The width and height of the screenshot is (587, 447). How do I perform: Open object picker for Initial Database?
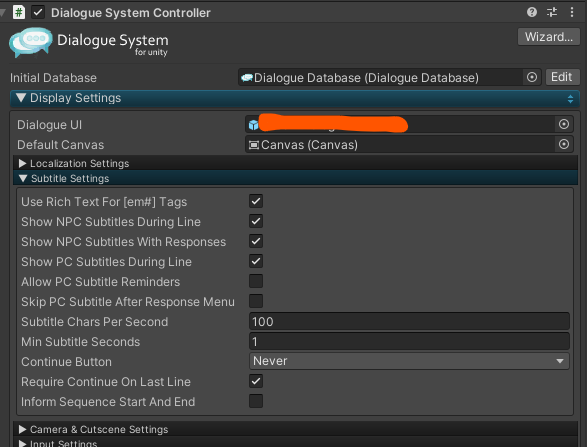(x=532, y=77)
